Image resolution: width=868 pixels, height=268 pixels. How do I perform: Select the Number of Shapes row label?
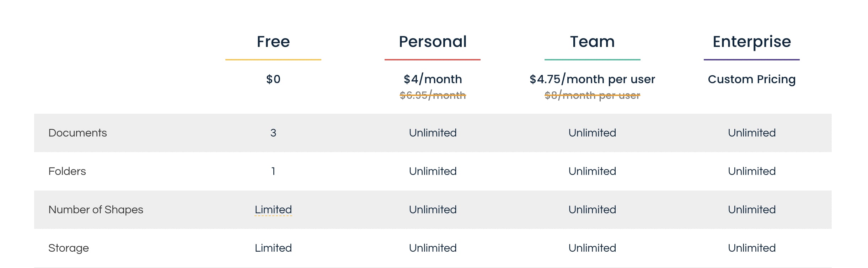pyautogui.click(x=96, y=210)
